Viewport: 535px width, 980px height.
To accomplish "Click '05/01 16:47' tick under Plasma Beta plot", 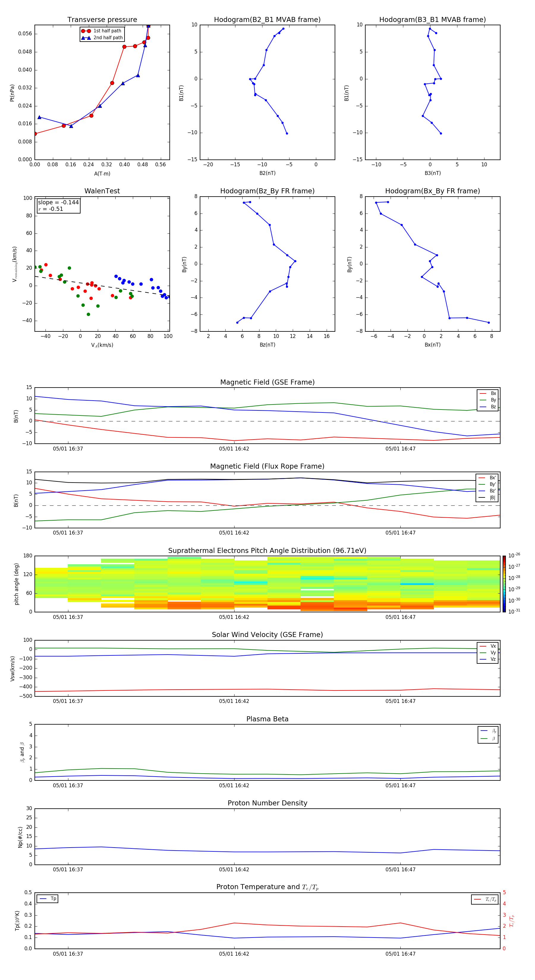I will (400, 785).
